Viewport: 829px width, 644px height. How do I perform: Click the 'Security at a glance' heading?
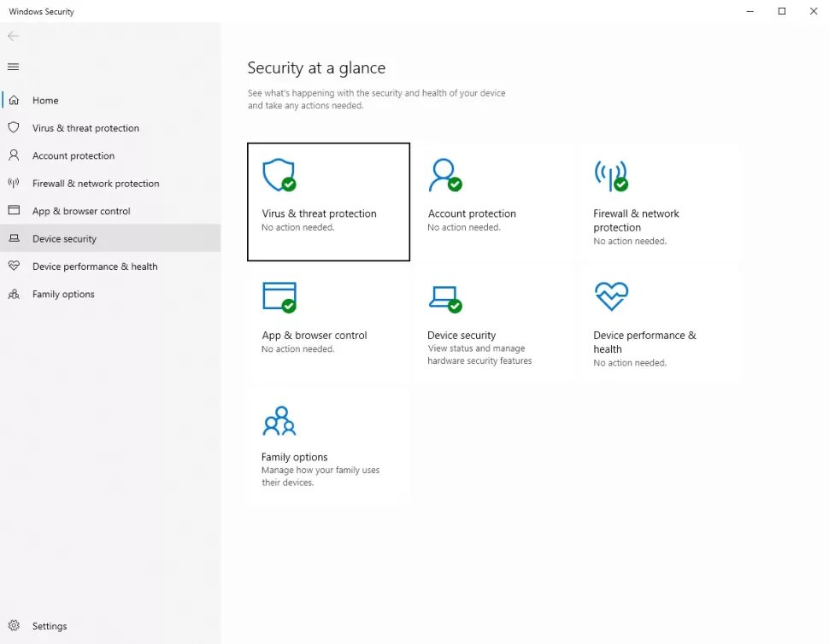pos(316,67)
